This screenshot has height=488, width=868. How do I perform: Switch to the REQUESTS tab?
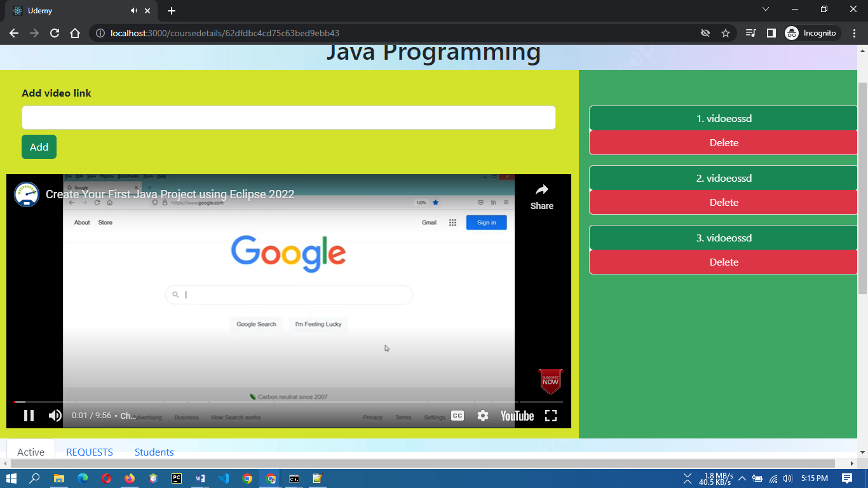[x=90, y=452]
